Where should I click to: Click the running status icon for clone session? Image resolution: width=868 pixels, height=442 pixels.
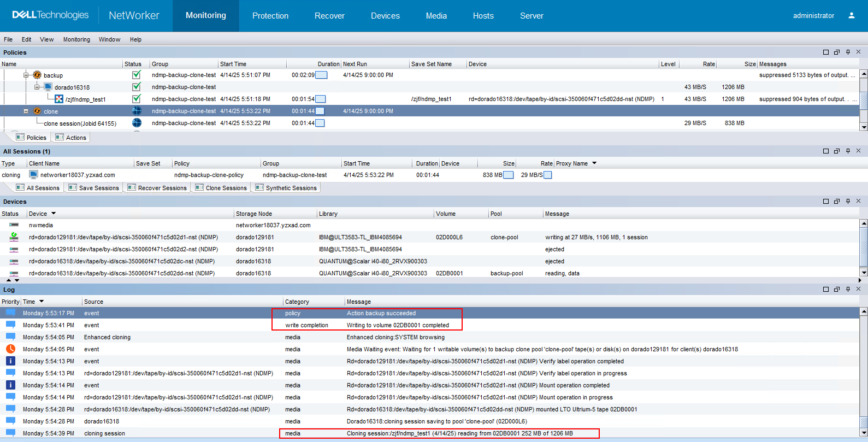pos(137,123)
